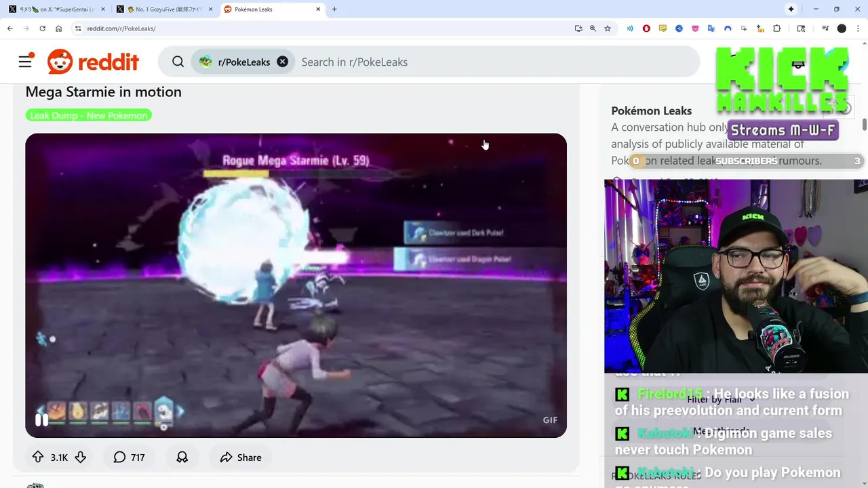Viewport: 868px width, 488px height.
Task: Open the blue arc extension icon
Action: point(728,28)
